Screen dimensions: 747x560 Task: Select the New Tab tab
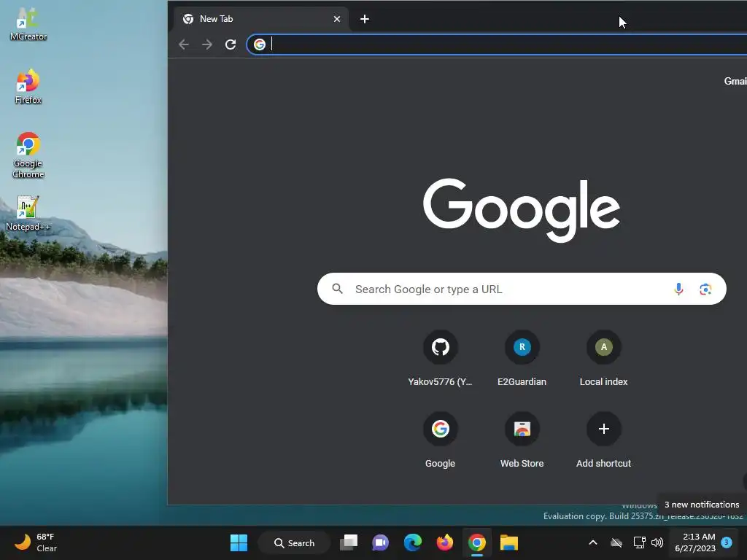coord(261,19)
